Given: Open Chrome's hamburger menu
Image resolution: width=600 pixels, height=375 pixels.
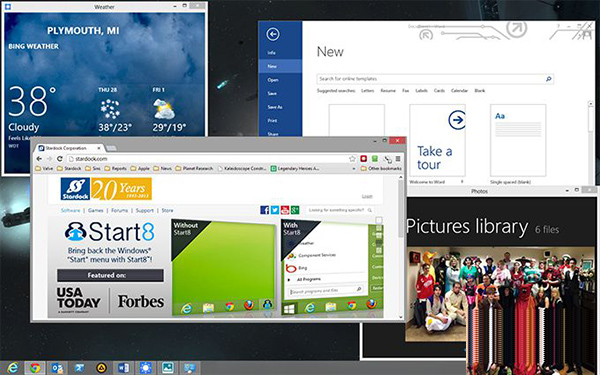Looking at the screenshot, I should tap(398, 159).
